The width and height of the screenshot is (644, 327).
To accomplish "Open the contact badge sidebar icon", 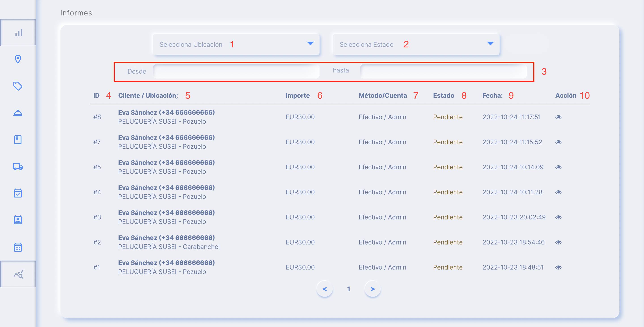I will tap(18, 220).
